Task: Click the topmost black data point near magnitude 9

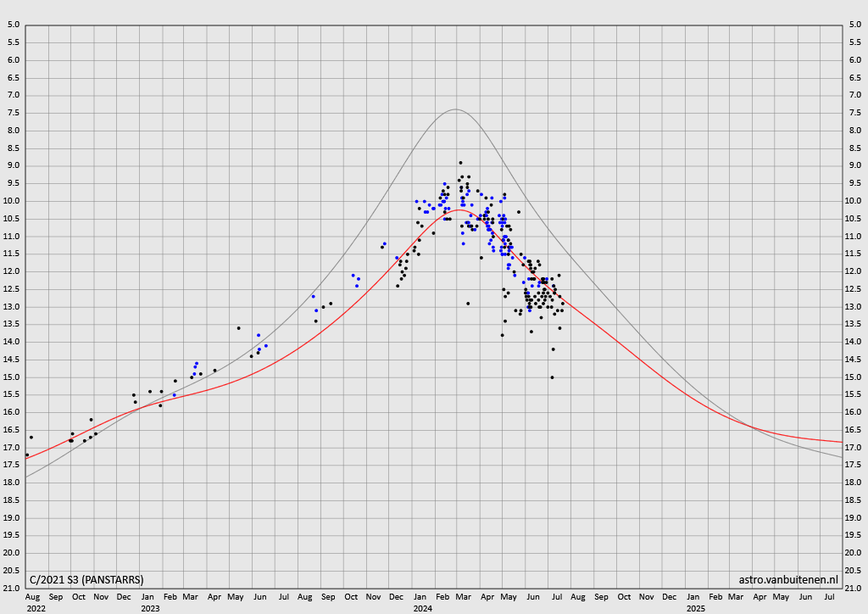Action: pos(460,163)
